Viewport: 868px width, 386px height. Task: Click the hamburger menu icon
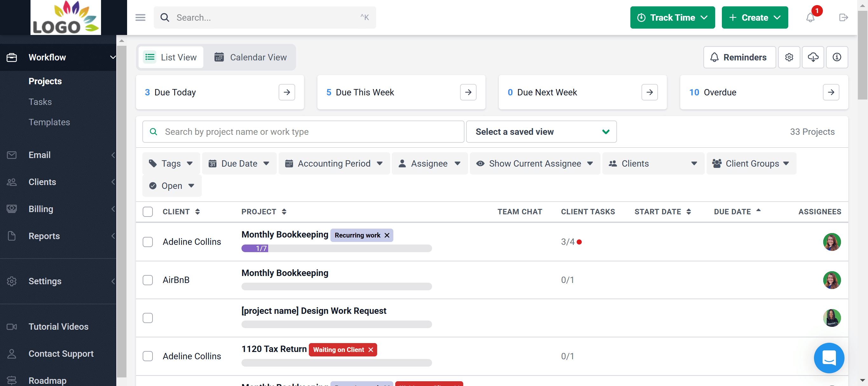(140, 17)
